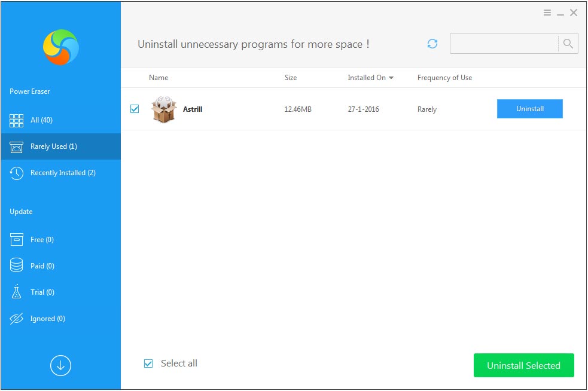
Task: Click the 12.46MB size value
Action: pos(298,109)
